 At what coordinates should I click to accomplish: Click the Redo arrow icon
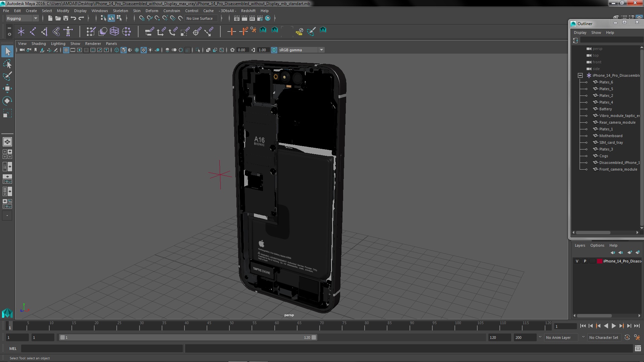(81, 18)
